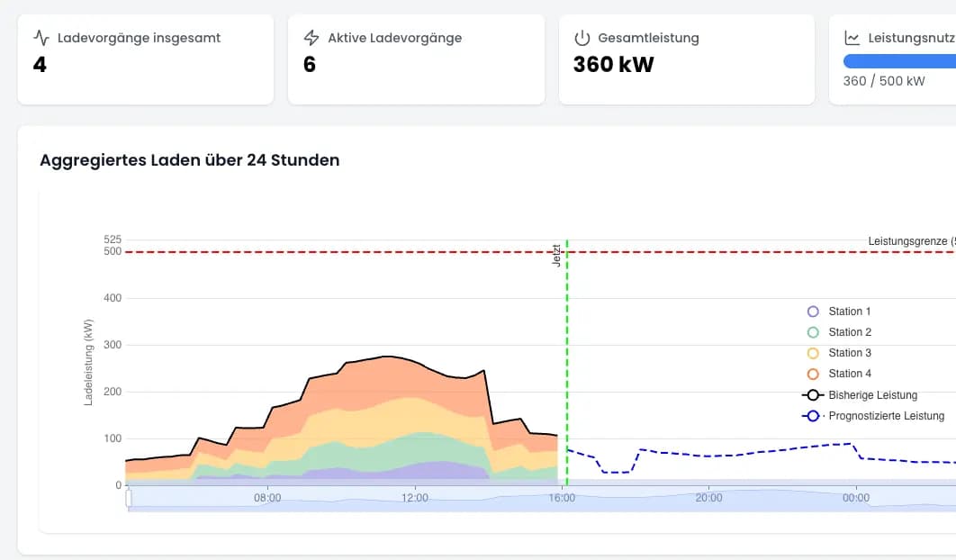Click the left handle of the chart zoom slider
The height and width of the screenshot is (560, 956).
[129, 499]
